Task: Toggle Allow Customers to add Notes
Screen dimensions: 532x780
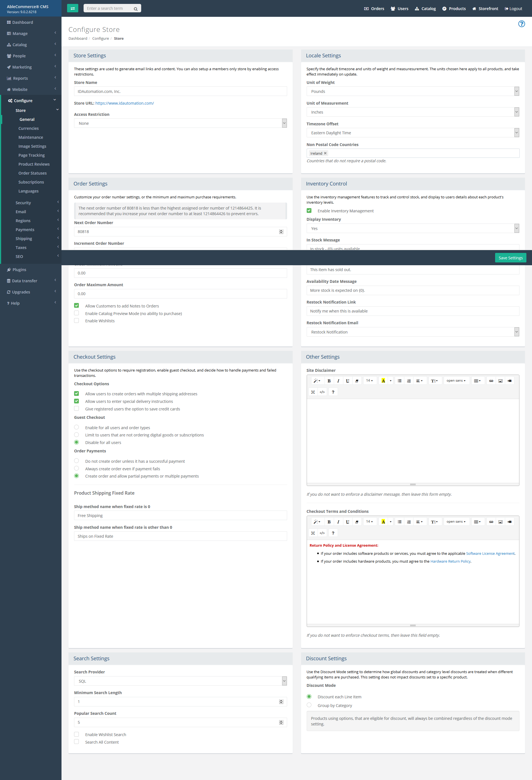Action: click(x=77, y=306)
